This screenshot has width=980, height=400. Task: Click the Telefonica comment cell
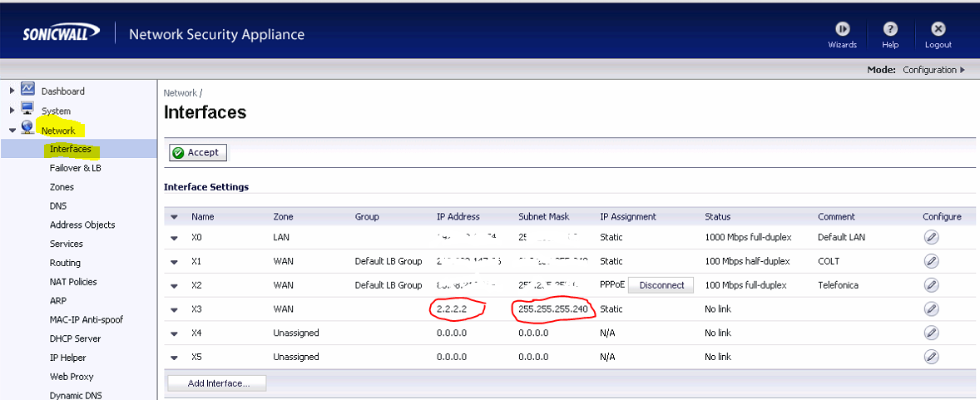[838, 285]
